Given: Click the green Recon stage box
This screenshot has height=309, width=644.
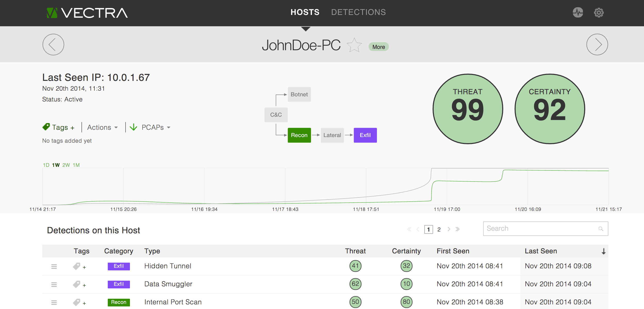Looking at the screenshot, I should 299,135.
